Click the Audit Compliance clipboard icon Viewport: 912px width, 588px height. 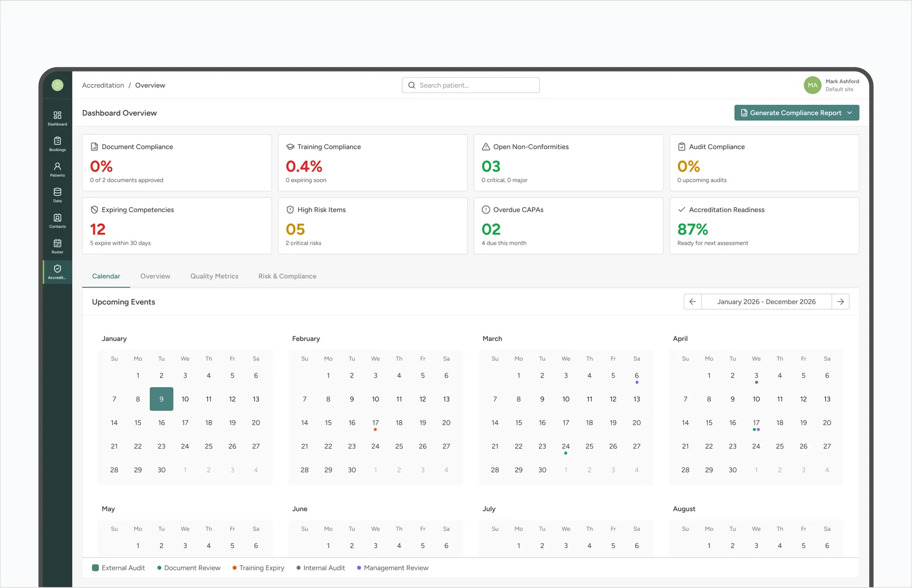point(682,147)
